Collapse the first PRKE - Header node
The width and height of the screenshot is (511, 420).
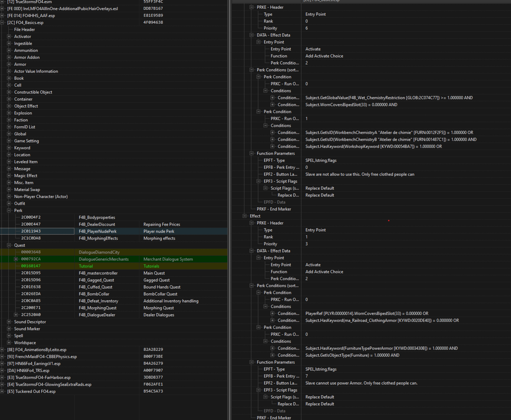tap(251, 7)
